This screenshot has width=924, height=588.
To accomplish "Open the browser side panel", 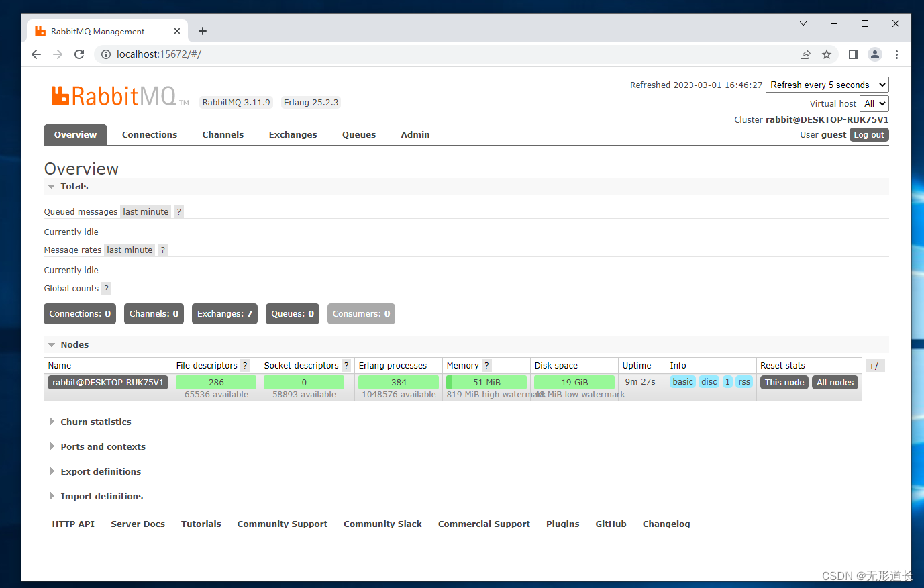I will tap(854, 54).
